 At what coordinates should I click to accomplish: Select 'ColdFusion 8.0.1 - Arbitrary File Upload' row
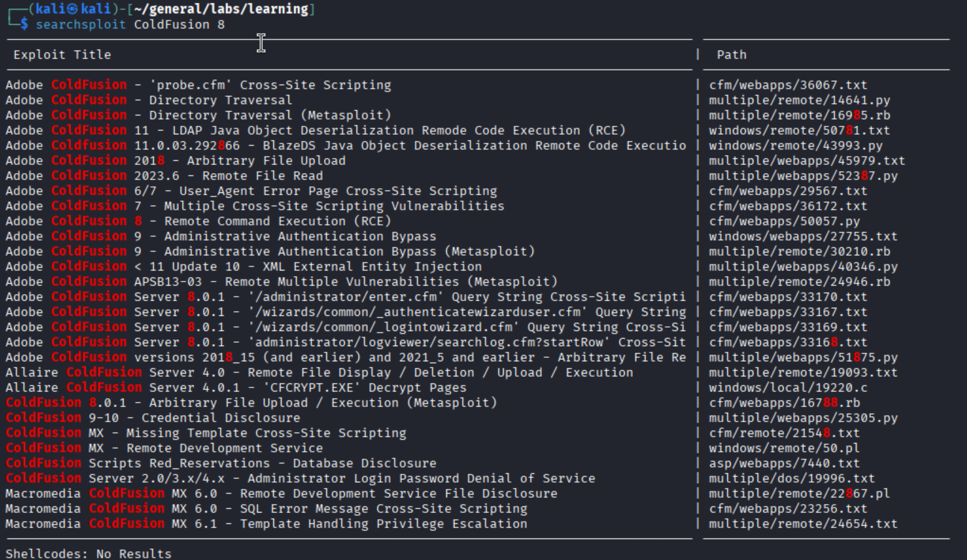[x=251, y=402]
